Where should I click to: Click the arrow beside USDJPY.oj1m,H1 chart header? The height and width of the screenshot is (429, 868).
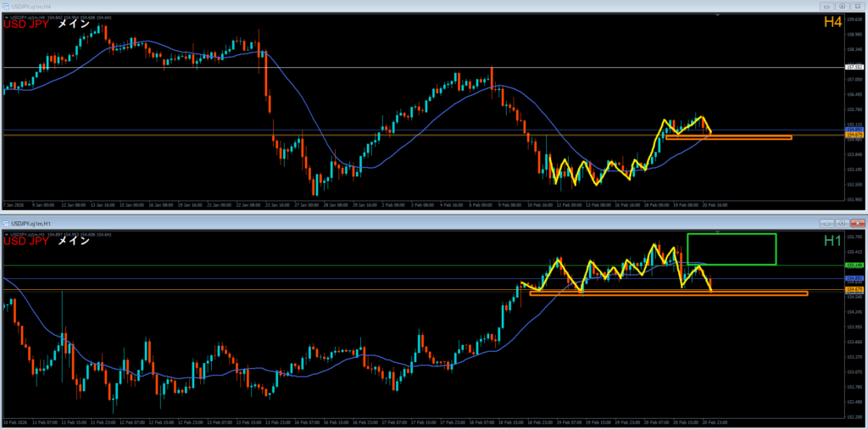click(6, 233)
